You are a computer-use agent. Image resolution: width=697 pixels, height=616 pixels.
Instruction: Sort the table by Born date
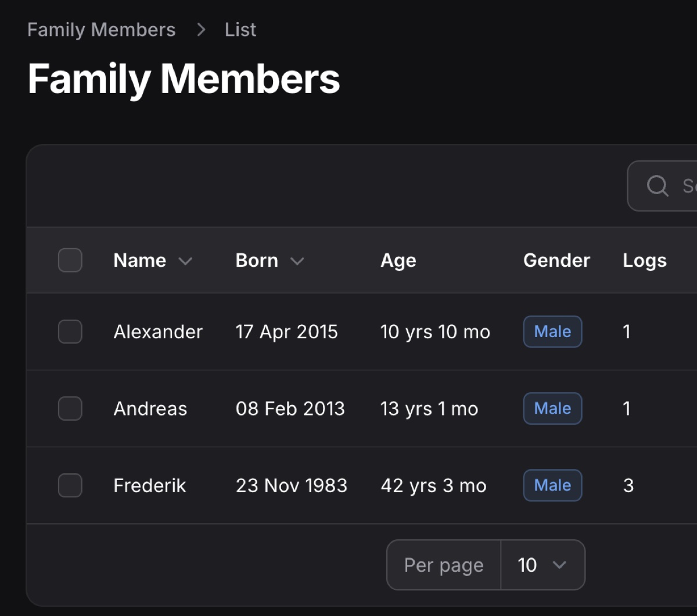click(257, 260)
